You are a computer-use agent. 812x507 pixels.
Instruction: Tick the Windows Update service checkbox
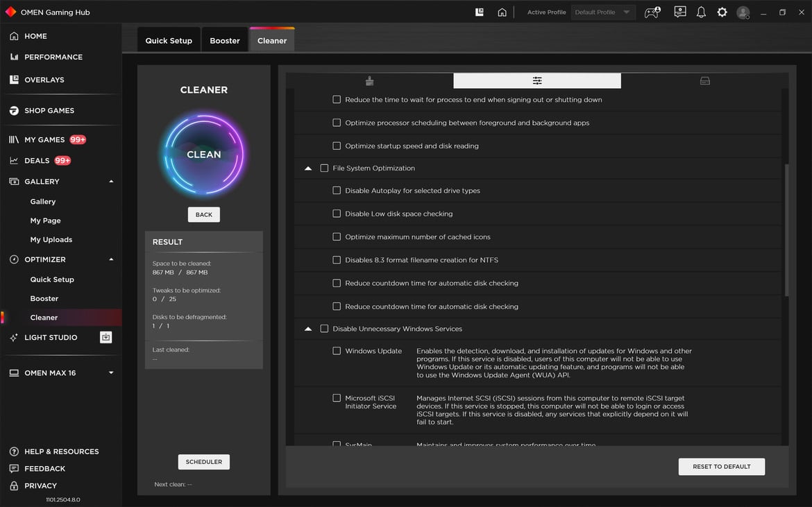(337, 351)
